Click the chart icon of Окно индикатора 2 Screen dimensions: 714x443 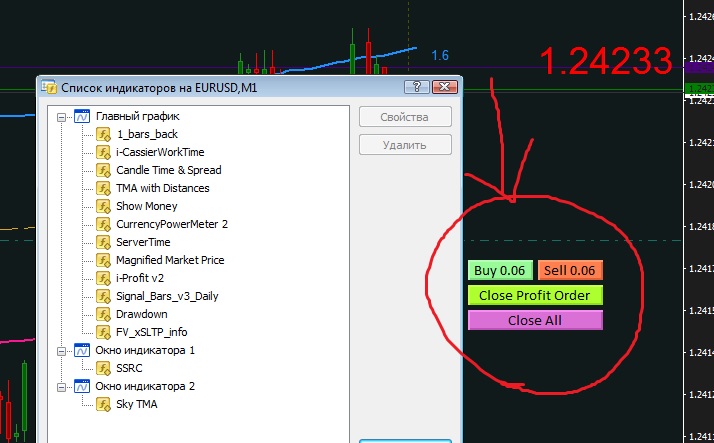tap(82, 386)
